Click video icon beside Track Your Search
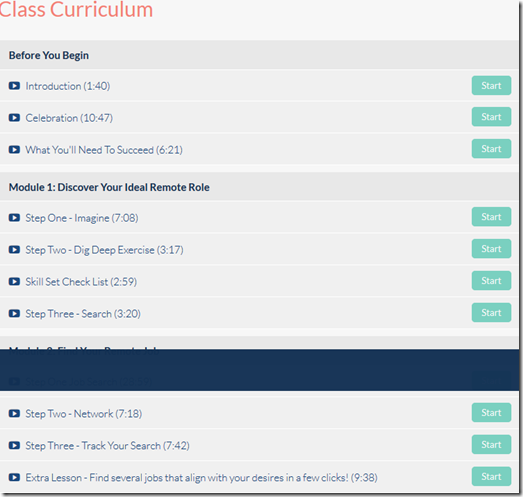523x497 pixels. [x=14, y=445]
